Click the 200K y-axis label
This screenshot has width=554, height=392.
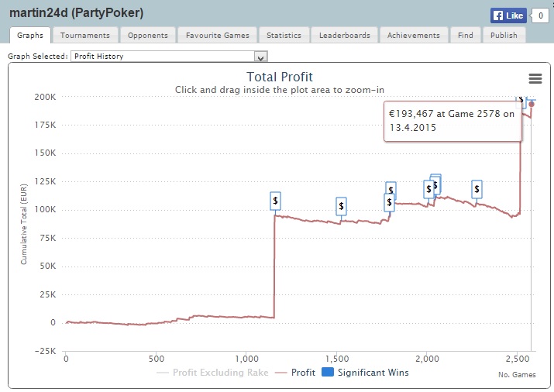point(45,97)
